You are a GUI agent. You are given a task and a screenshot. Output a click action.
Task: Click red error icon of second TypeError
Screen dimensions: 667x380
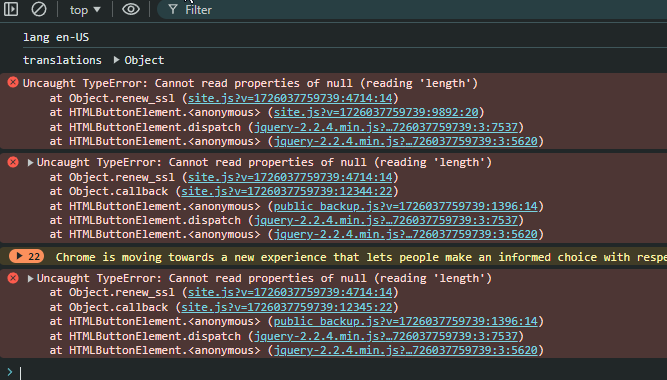[x=13, y=162]
